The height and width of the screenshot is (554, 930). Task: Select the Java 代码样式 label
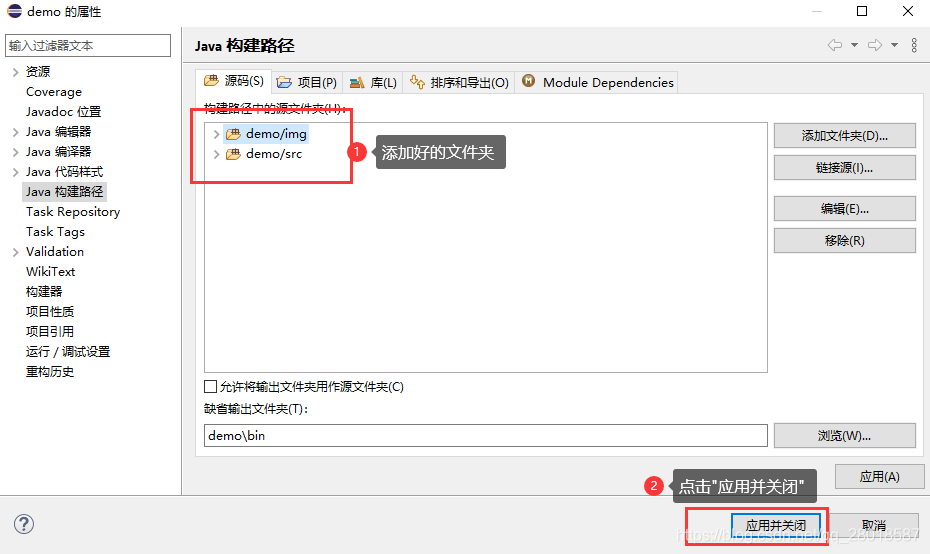(64, 172)
